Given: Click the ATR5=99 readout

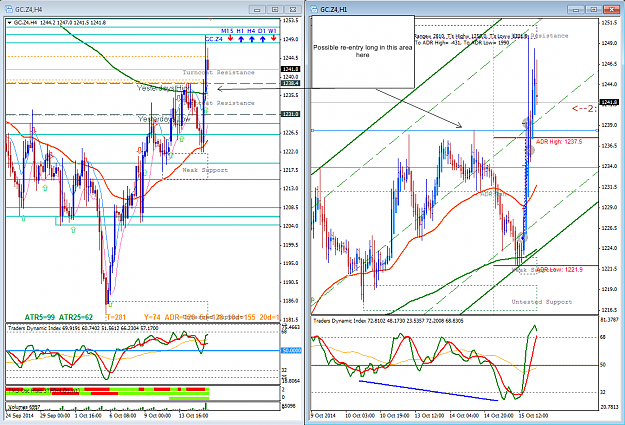Looking at the screenshot, I should (x=39, y=317).
